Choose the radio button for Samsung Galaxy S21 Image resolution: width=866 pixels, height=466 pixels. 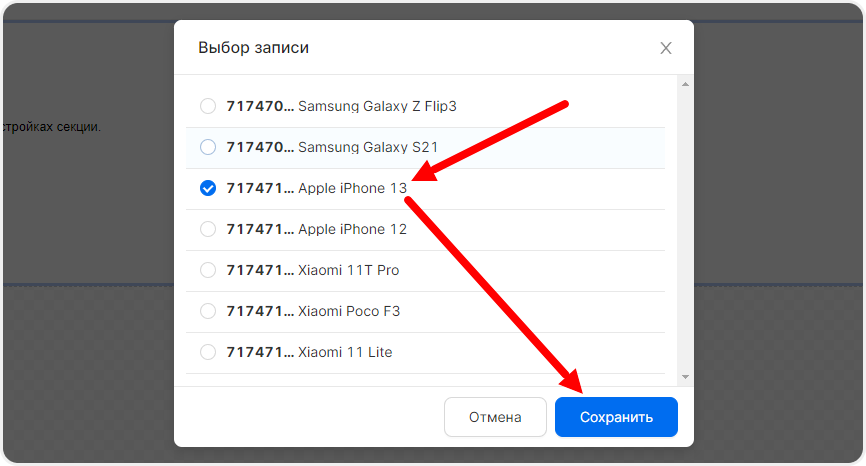point(208,147)
